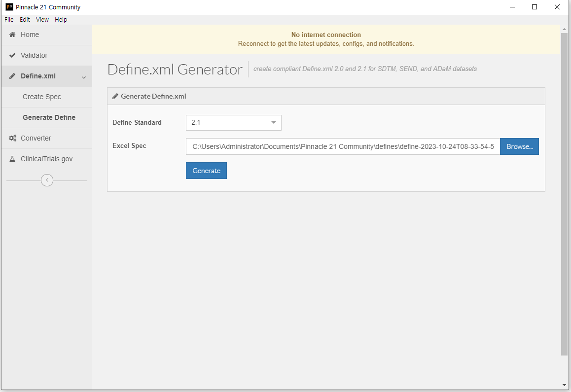
Task: Open ClinicalTrials.gov section
Action: point(47,159)
